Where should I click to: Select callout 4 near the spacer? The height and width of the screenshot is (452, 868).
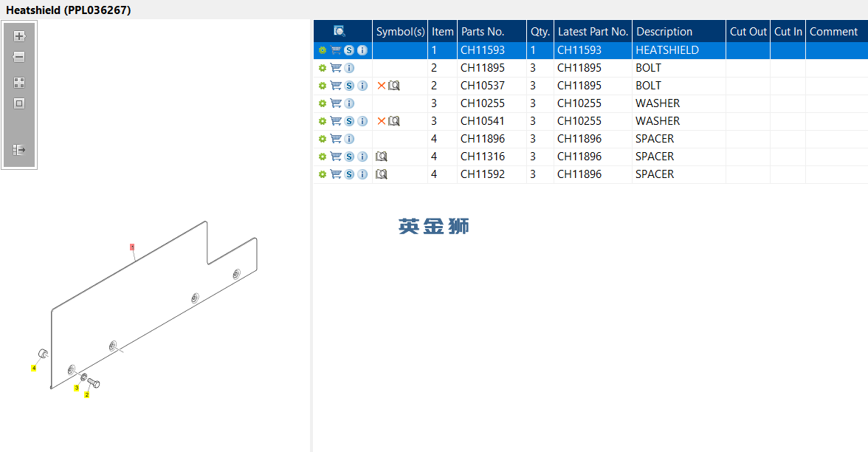[34, 368]
